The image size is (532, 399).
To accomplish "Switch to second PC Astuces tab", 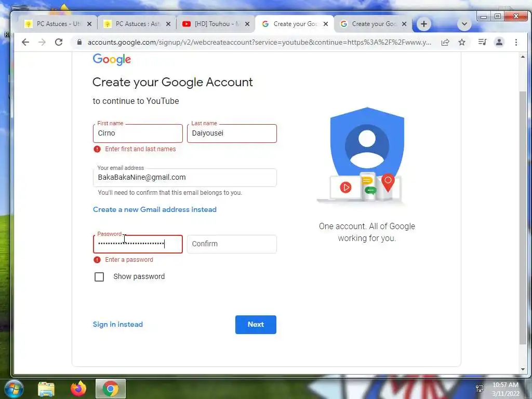I will point(136,24).
